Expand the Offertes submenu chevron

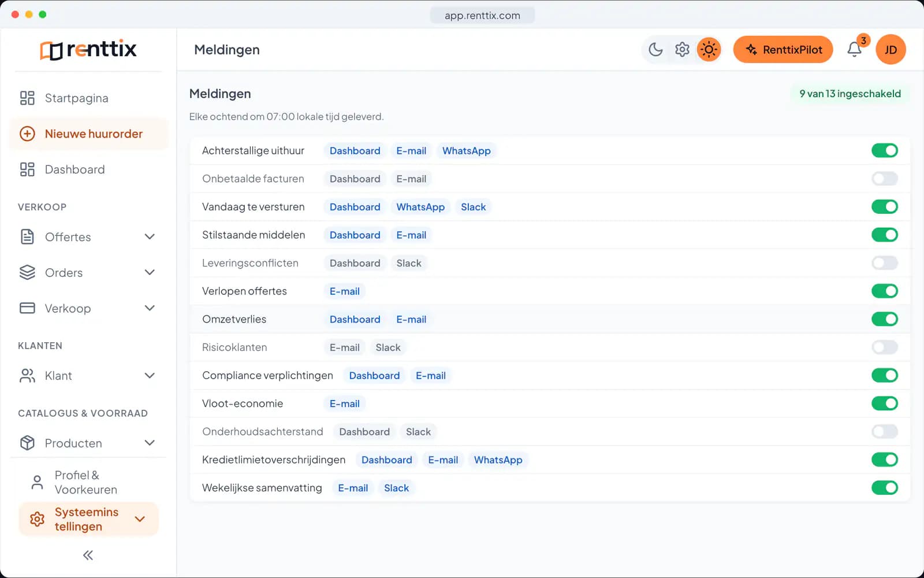(x=150, y=237)
